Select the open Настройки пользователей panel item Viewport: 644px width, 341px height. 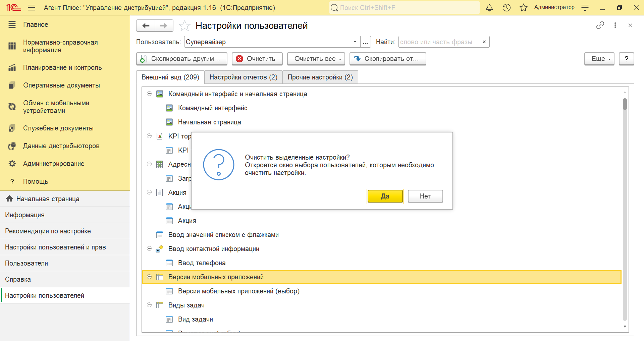coord(65,295)
